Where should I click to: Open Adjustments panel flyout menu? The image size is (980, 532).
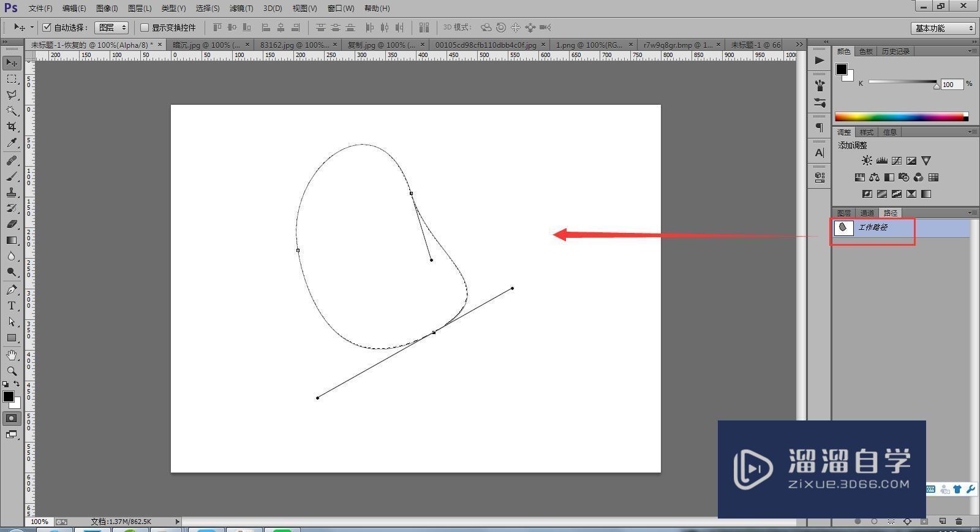(972, 132)
